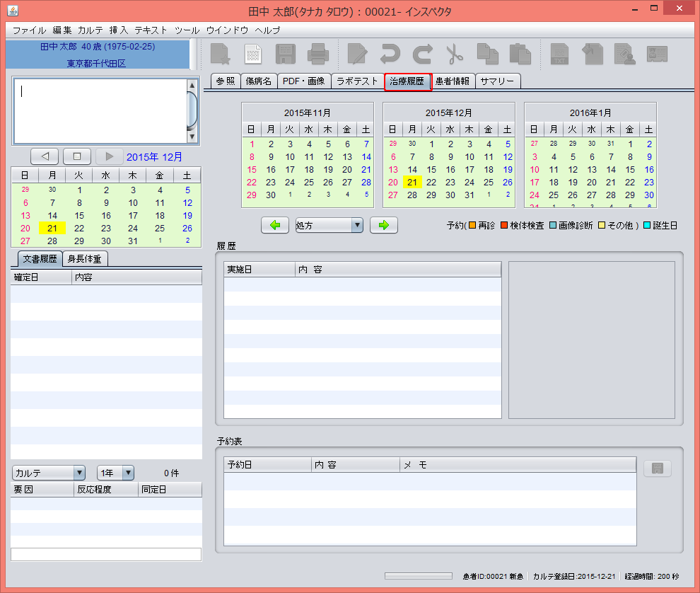Click the open document icon in toolbar
The height and width of the screenshot is (593, 700).
tap(252, 54)
